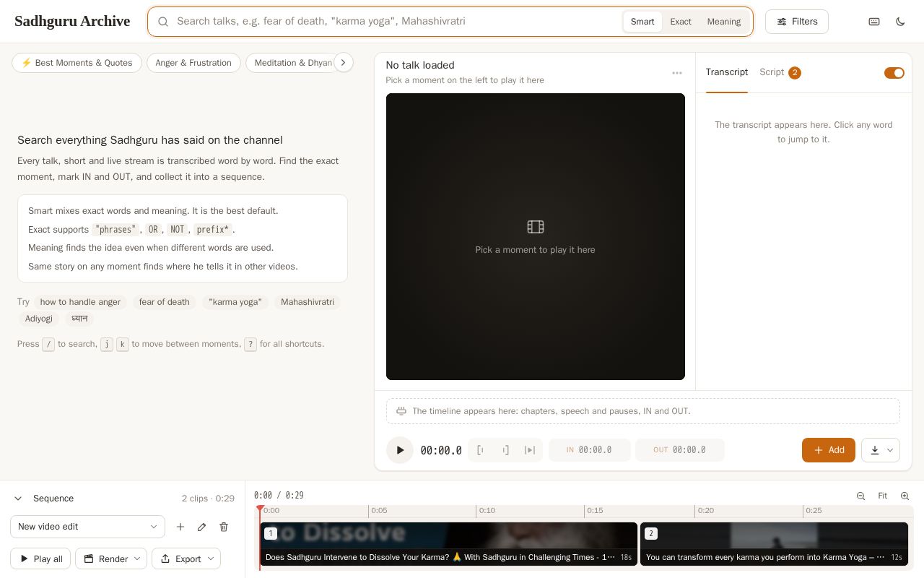Collapse the Sequence panel chevron
The height and width of the screenshot is (578, 924).
(19, 499)
